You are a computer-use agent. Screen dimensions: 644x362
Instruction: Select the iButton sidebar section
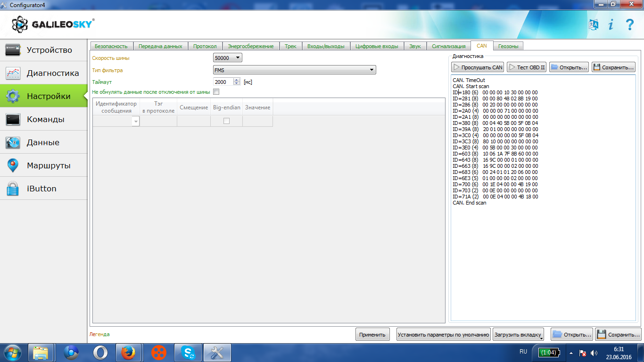click(x=44, y=189)
